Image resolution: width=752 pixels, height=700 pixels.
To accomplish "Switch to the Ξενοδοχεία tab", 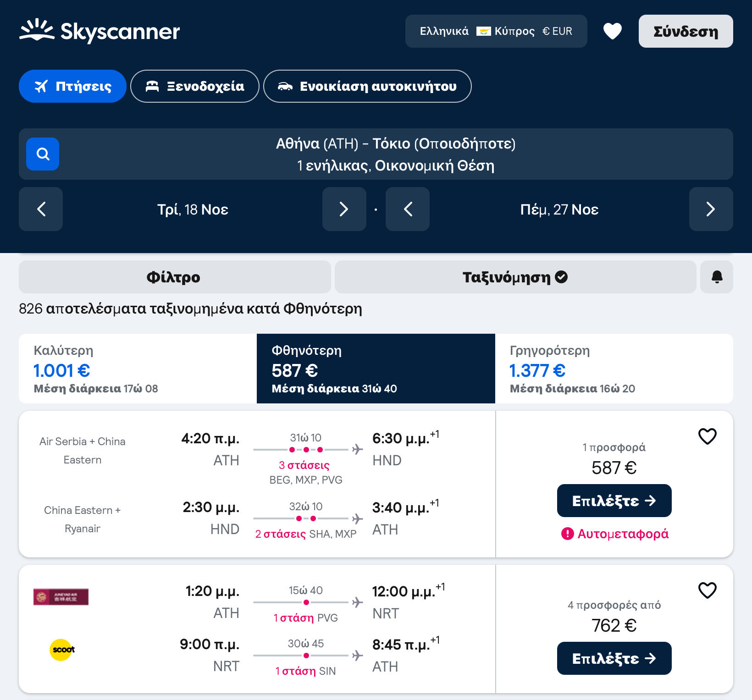I will (x=195, y=86).
